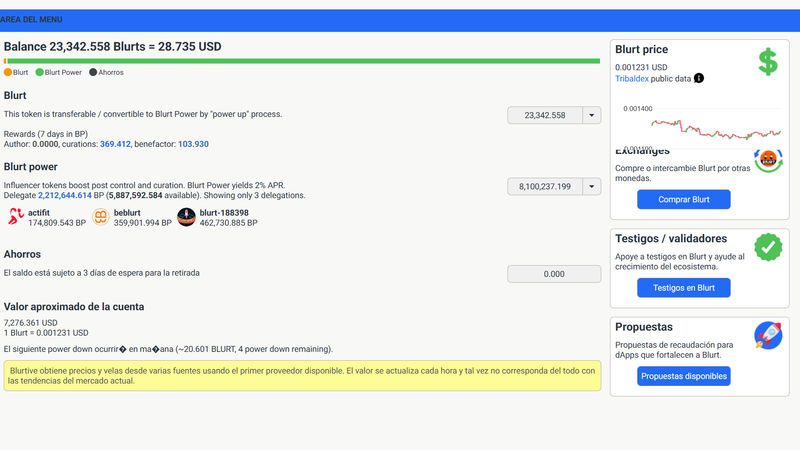Open the 8,100,237.199 Blurt power amount
The width and height of the screenshot is (800, 450).
click(544, 186)
